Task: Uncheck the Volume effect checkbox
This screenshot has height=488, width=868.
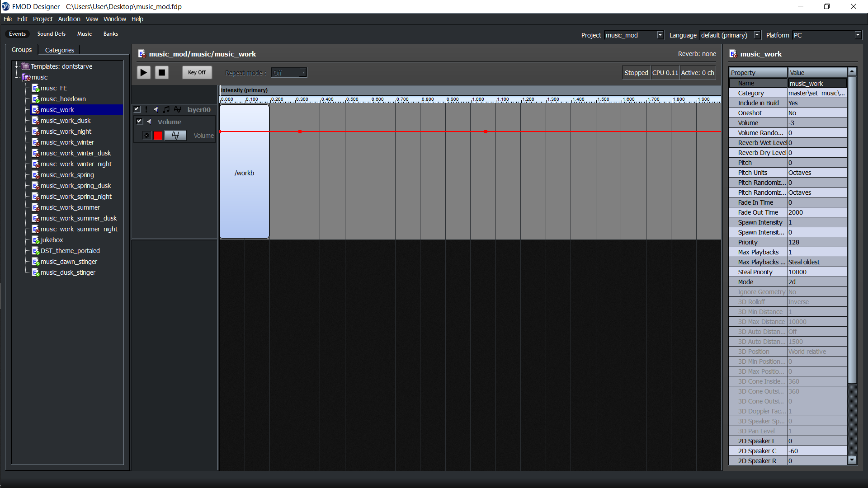Action: point(140,122)
